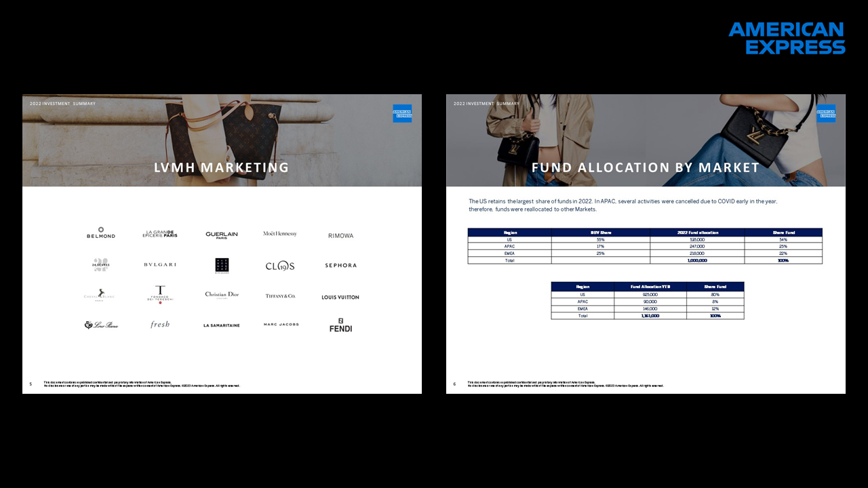Select the "54%" share fund cell

click(x=783, y=239)
